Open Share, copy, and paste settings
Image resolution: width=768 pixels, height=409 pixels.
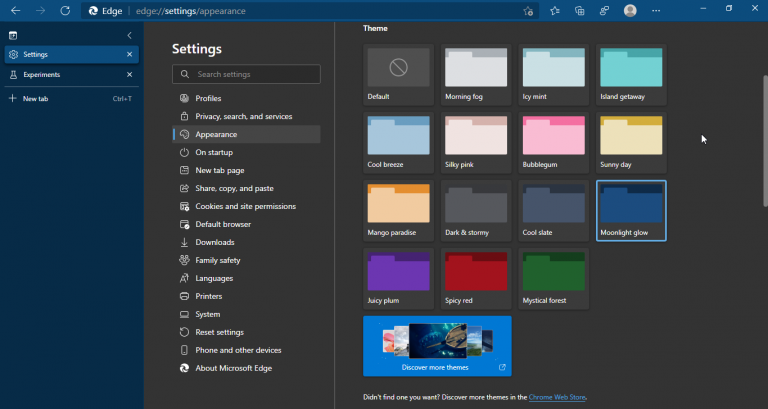click(246, 189)
